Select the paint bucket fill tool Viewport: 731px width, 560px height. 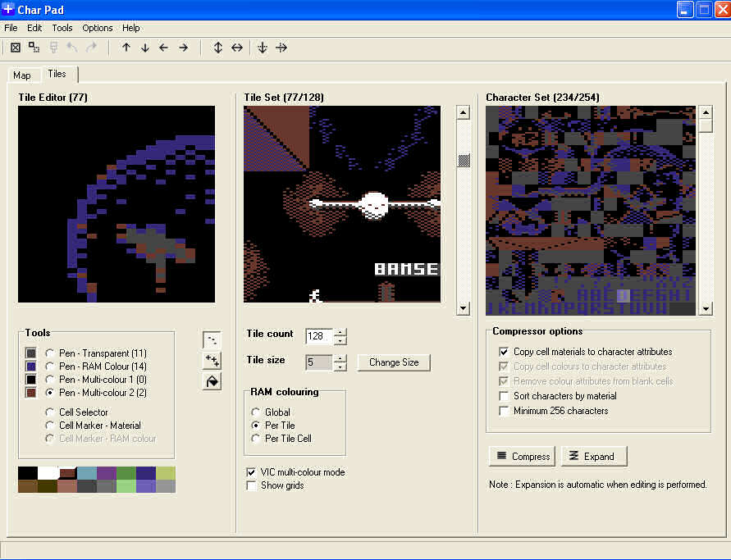click(x=212, y=381)
